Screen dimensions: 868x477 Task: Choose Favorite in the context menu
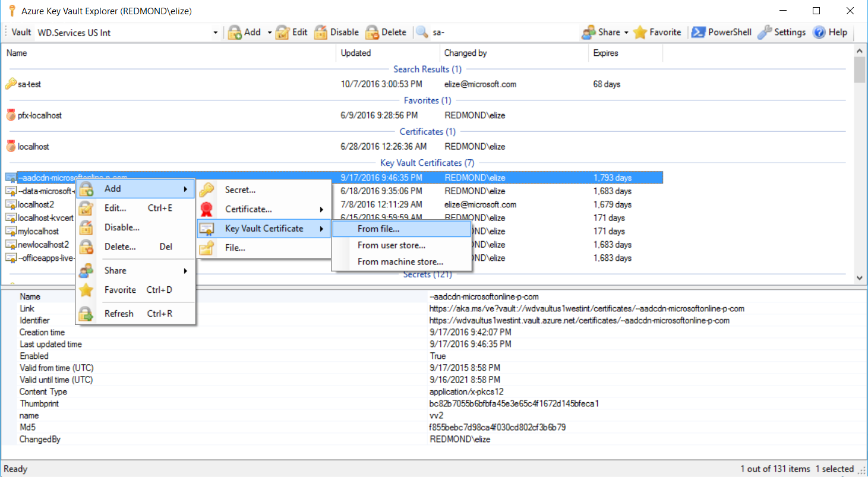135,290
